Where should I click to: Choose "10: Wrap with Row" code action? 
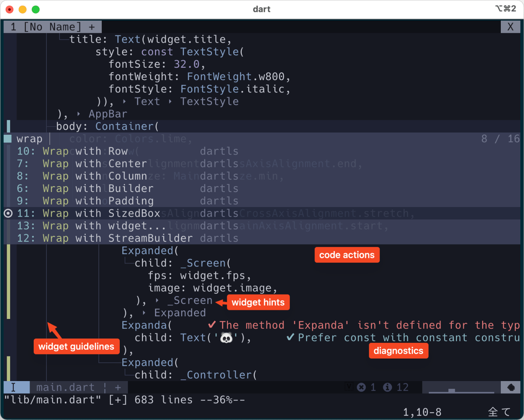tap(262, 151)
